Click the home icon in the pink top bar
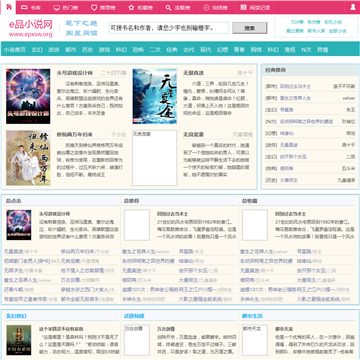This screenshot has height=360, width=360. pos(8,7)
